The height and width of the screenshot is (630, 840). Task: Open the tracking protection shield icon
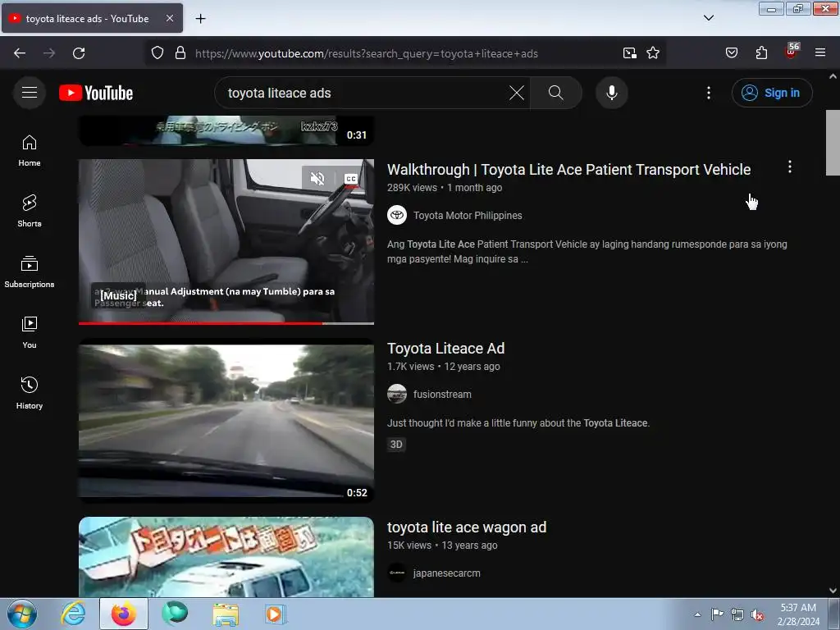[157, 53]
